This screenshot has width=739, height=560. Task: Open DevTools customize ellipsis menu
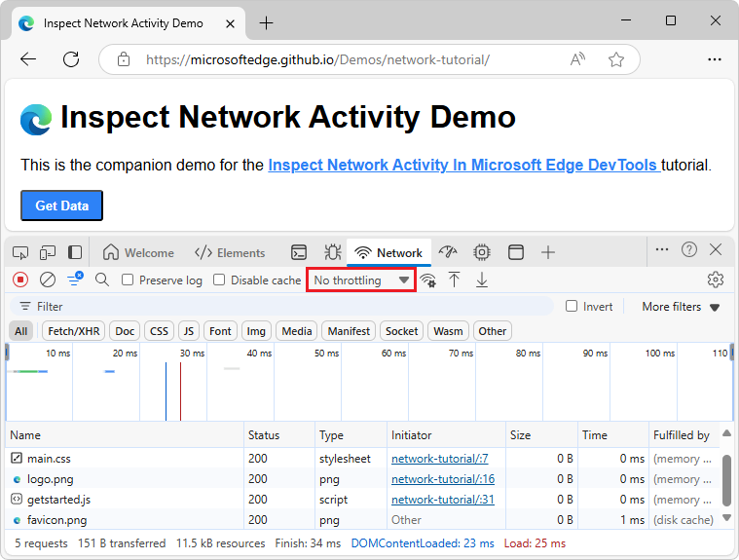pyautogui.click(x=662, y=250)
